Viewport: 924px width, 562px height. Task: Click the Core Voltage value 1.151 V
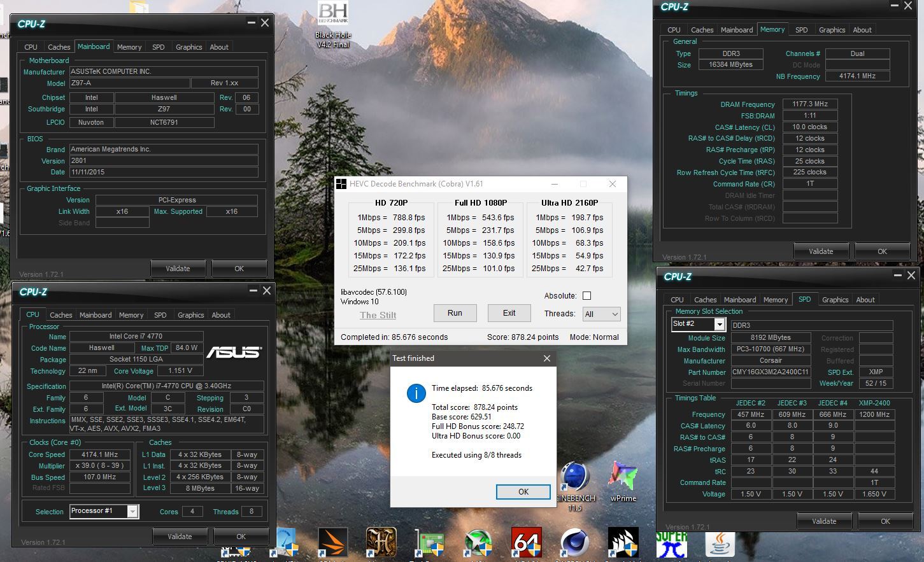(x=180, y=370)
